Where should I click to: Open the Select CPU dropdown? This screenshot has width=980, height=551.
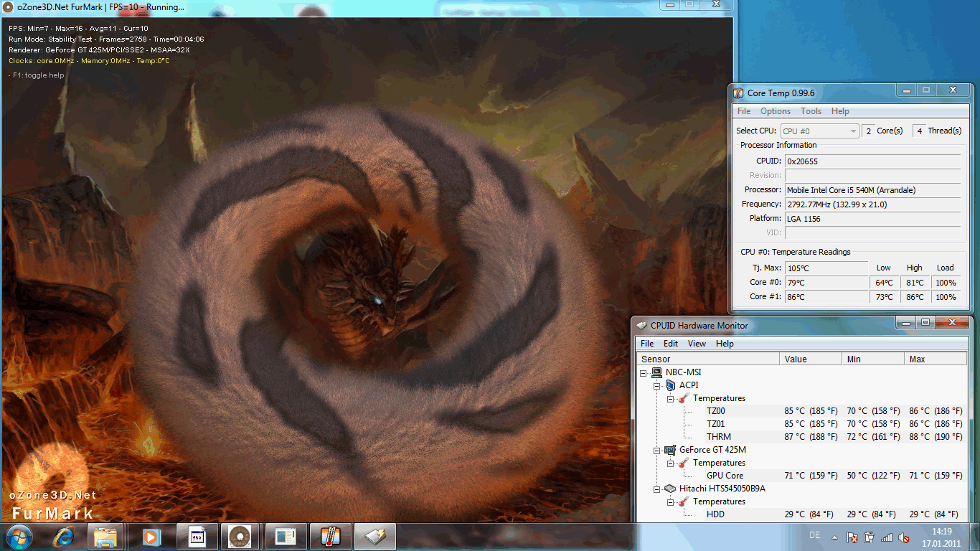click(819, 131)
